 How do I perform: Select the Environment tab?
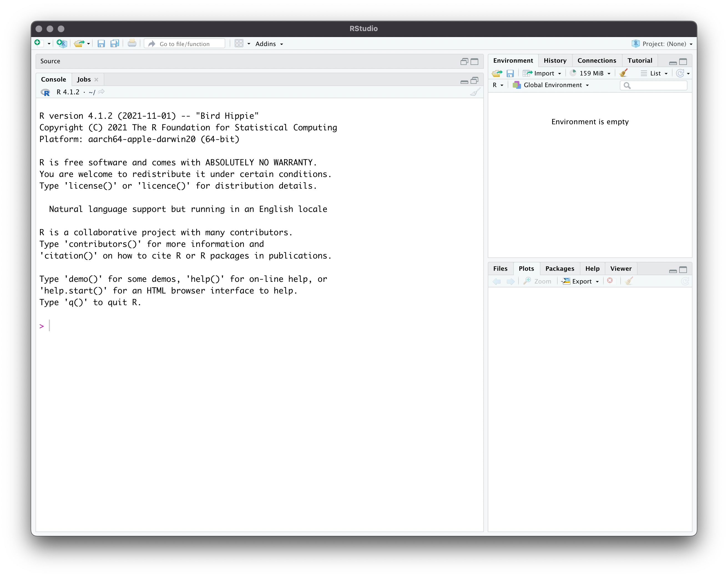click(513, 60)
